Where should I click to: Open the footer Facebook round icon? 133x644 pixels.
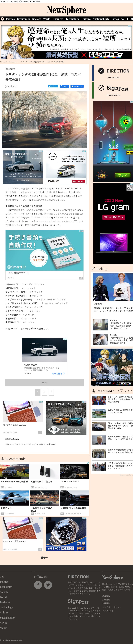[x=38, y=585]
